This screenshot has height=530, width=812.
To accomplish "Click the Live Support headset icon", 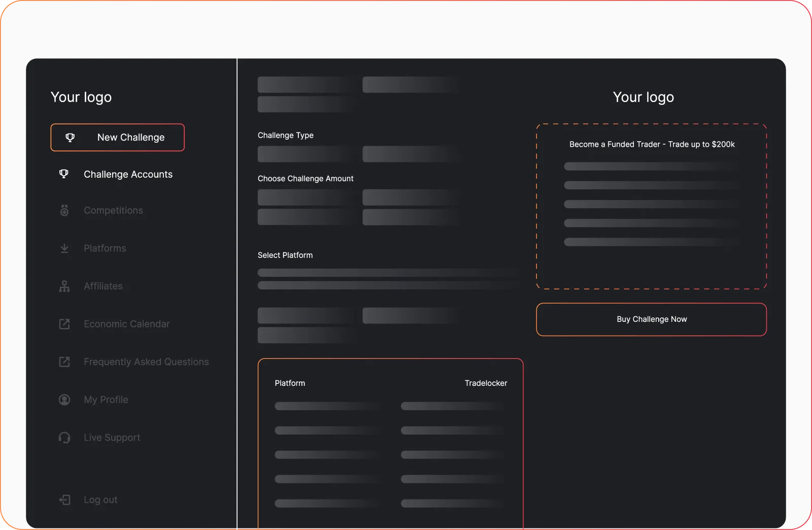I will click(64, 438).
